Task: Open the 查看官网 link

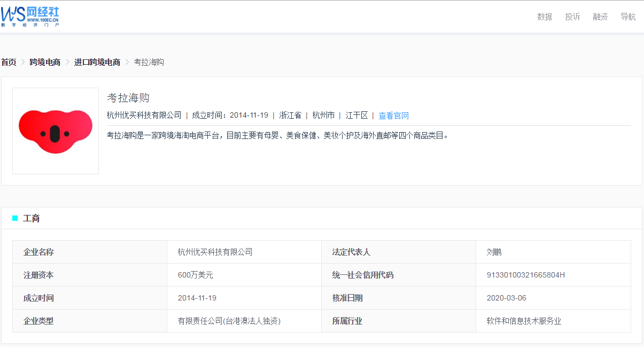Action: [x=395, y=115]
